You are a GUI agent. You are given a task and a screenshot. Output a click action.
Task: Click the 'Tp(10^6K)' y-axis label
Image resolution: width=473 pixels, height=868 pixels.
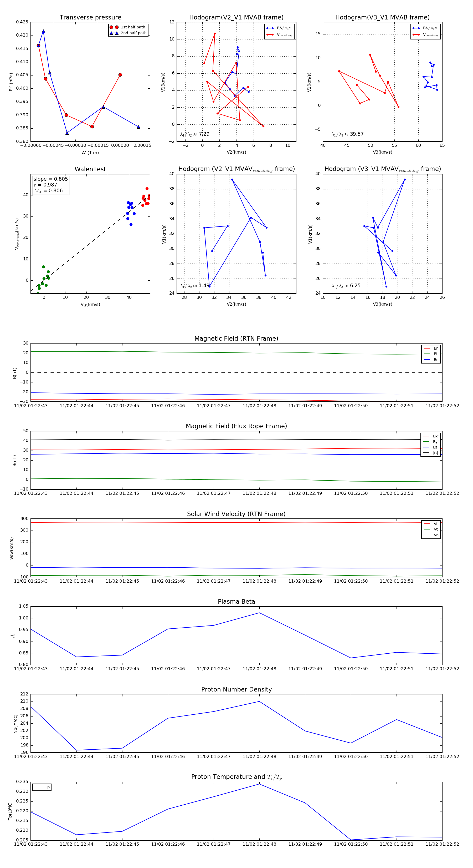point(11,811)
